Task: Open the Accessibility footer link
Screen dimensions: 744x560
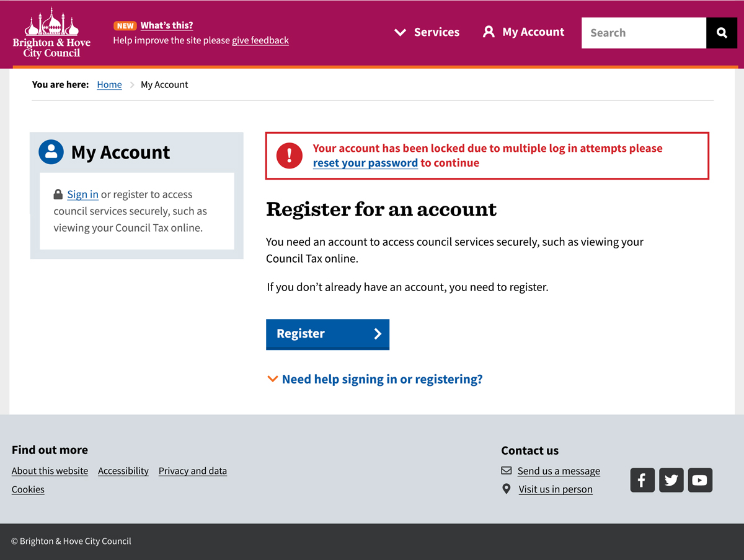Action: point(123,471)
